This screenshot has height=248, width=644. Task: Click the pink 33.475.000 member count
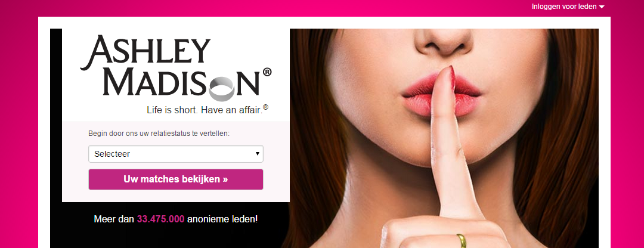[160, 219]
